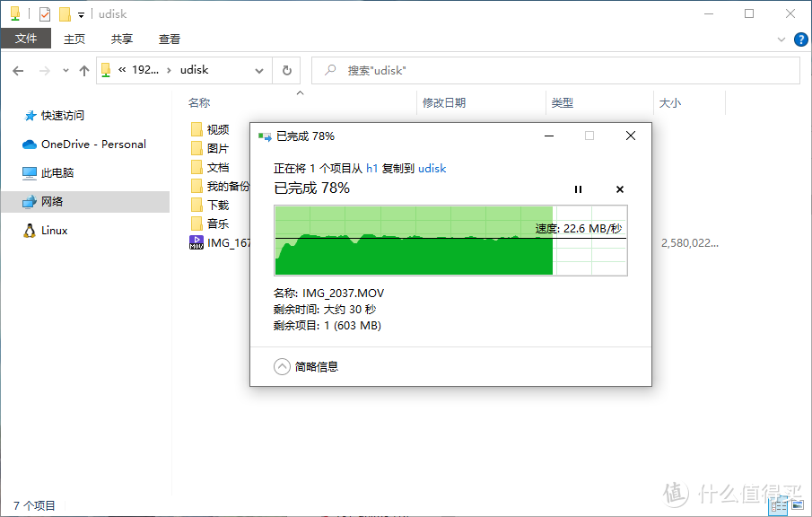Viewport: 812px width, 517px height.
Task: Select the 音乐 folder
Action: [210, 223]
